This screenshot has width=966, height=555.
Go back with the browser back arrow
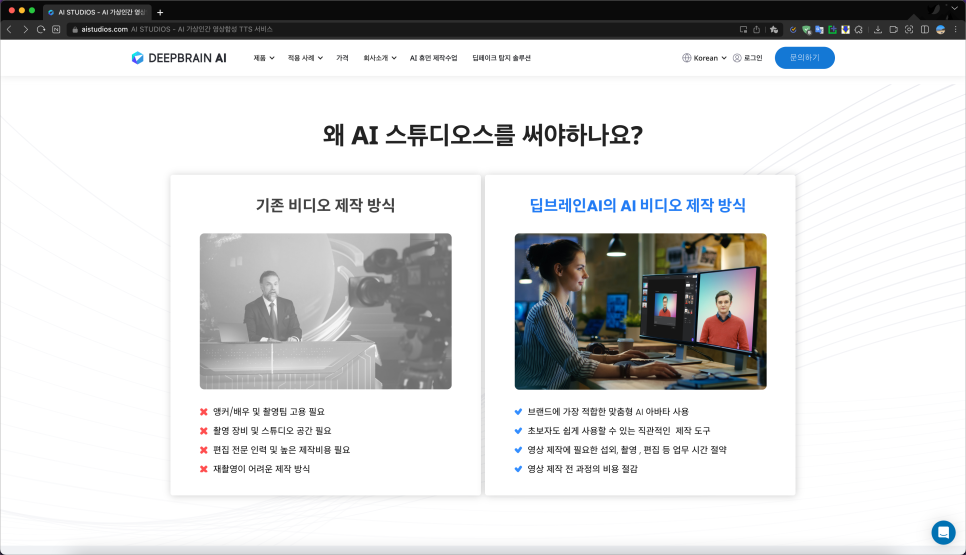9,29
